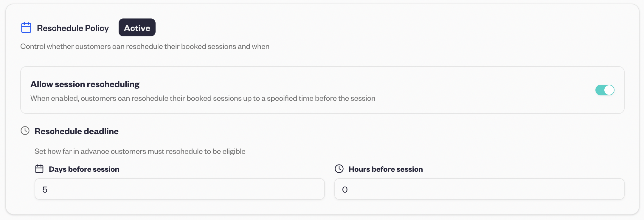
Task: Click the calendar icon beside Reschedule Policy
Action: click(26, 28)
